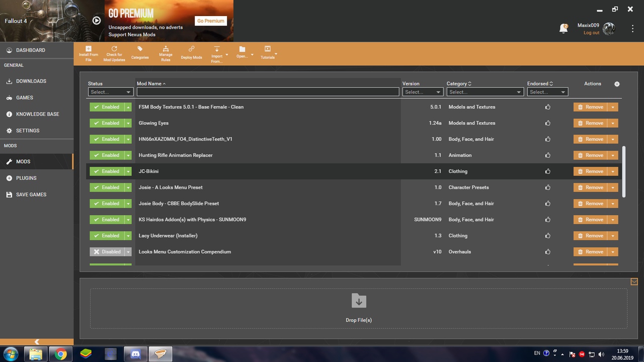
Task: Open Category filter dropdown
Action: pos(485,92)
